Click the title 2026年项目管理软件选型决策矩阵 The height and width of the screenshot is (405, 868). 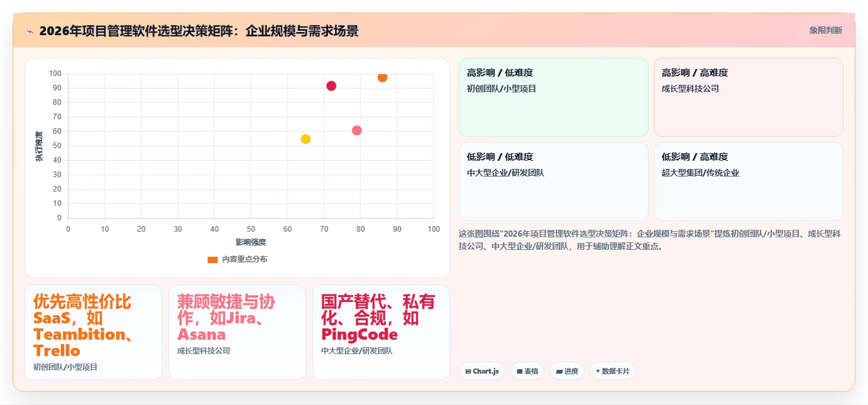(199, 31)
